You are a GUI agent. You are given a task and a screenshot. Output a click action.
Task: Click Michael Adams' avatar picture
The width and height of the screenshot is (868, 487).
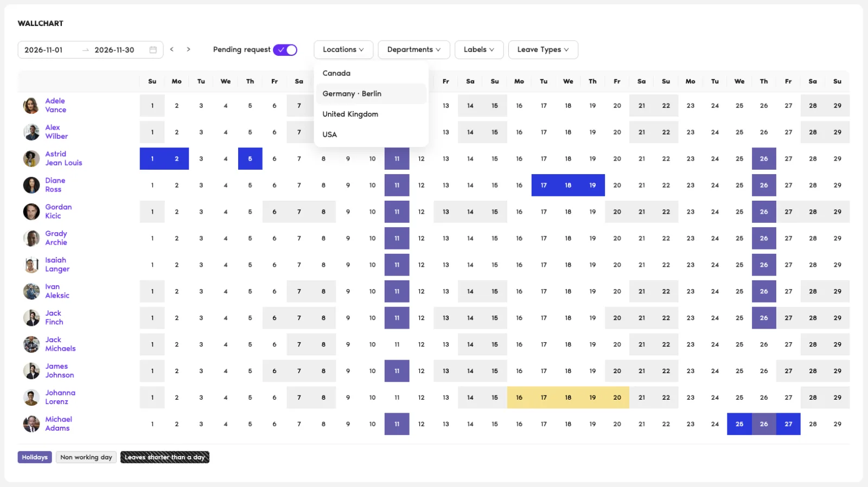(x=31, y=424)
